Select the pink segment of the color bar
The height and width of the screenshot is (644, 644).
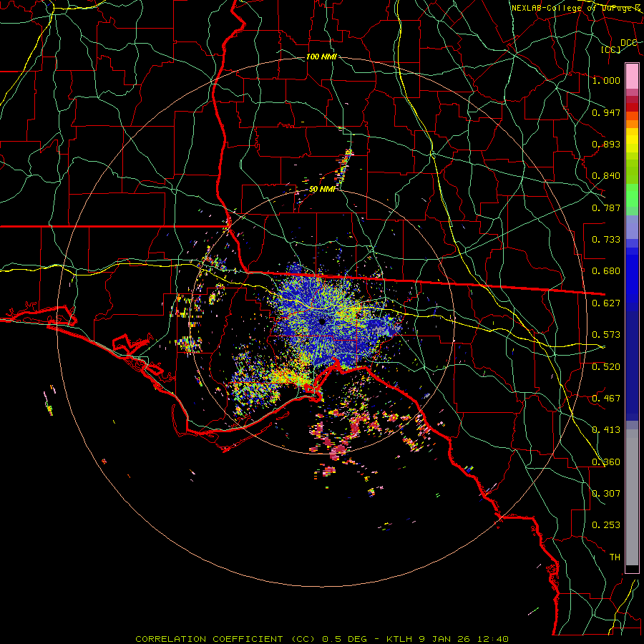632,76
